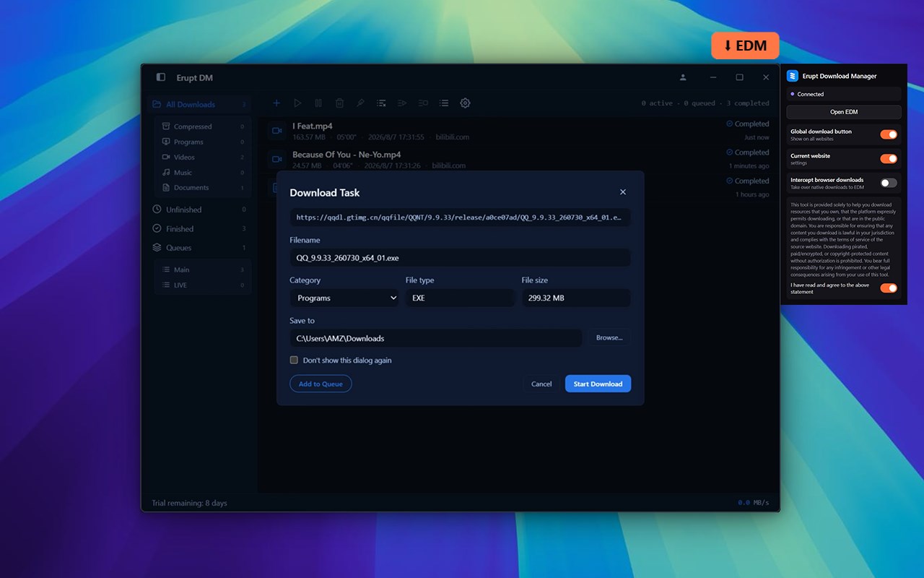Click the download URL field
The height and width of the screenshot is (578, 924).
[x=460, y=217]
